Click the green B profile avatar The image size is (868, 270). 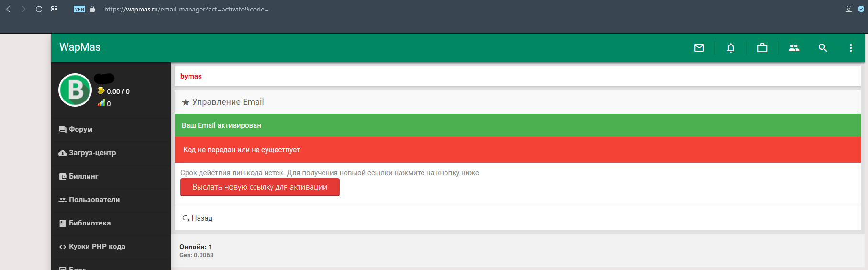click(75, 90)
